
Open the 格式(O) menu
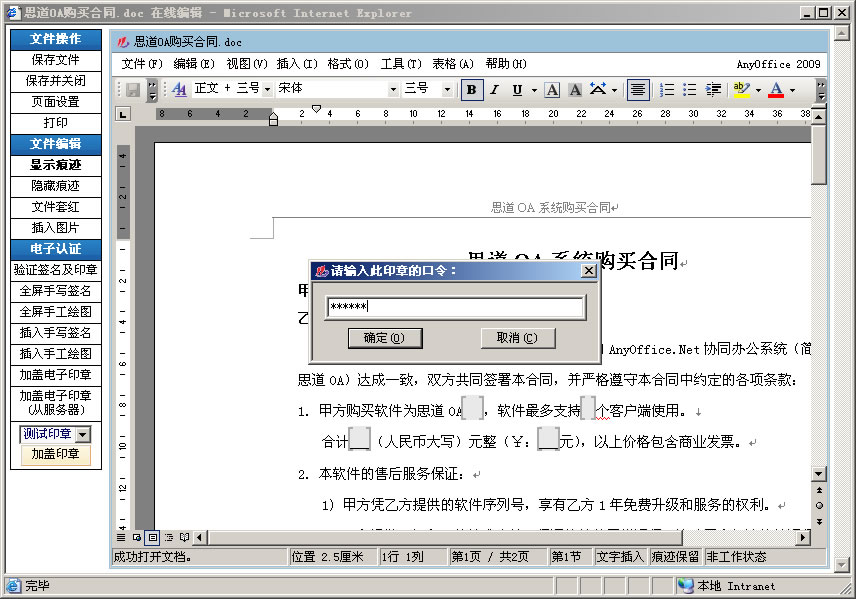[x=348, y=64]
